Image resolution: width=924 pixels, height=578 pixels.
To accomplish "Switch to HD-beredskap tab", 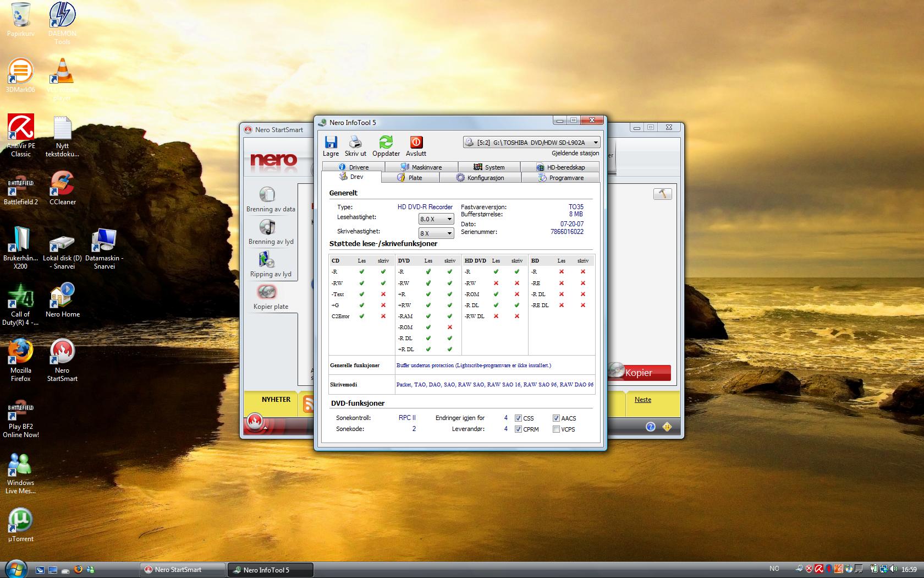I will [560, 167].
